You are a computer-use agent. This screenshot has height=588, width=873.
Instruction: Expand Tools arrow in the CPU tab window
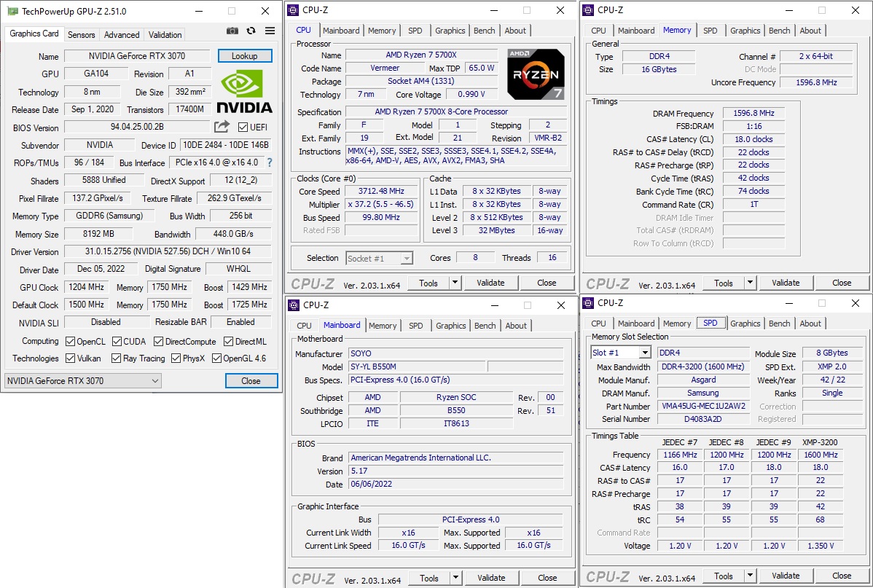point(455,283)
